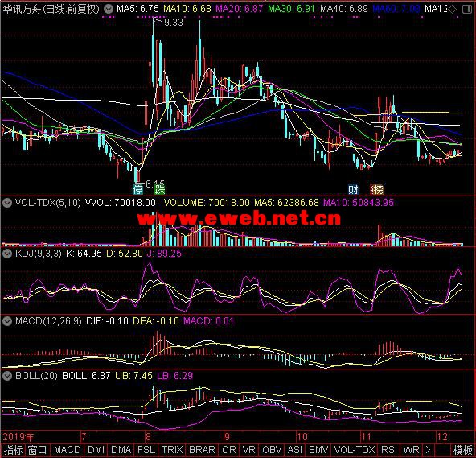Click the diamond icon beside the MA12 label
Image resolution: width=476 pixels, height=458 pixels.
[x=453, y=9]
